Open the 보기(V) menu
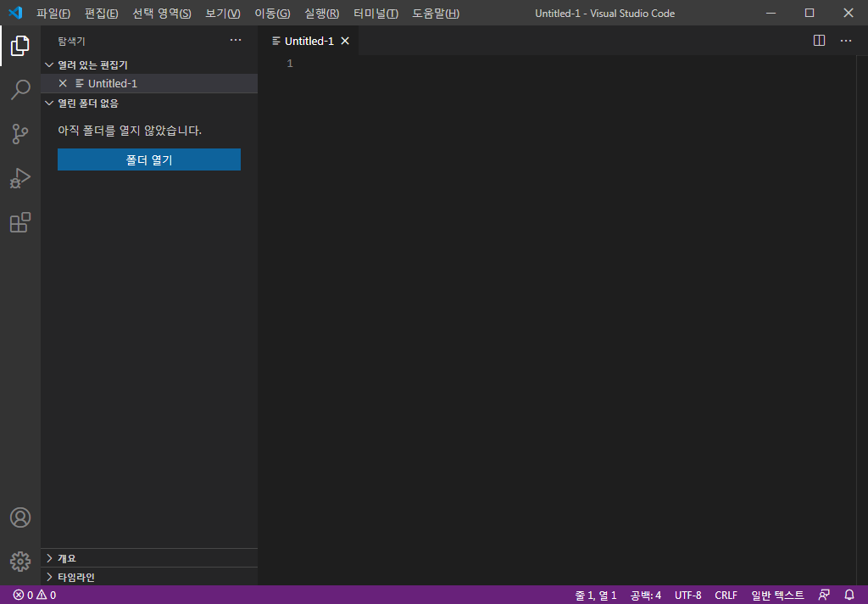Image resolution: width=868 pixels, height=604 pixels. coord(223,14)
